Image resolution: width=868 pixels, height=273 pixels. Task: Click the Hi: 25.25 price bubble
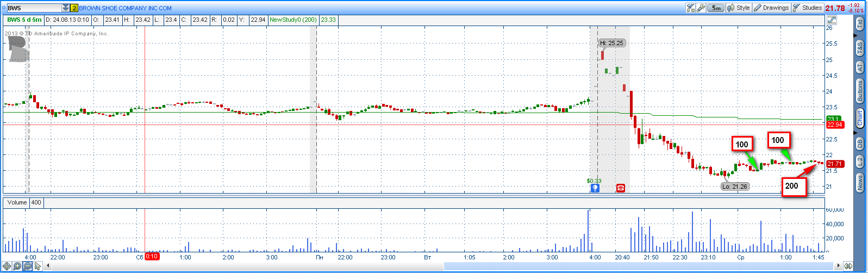611,43
